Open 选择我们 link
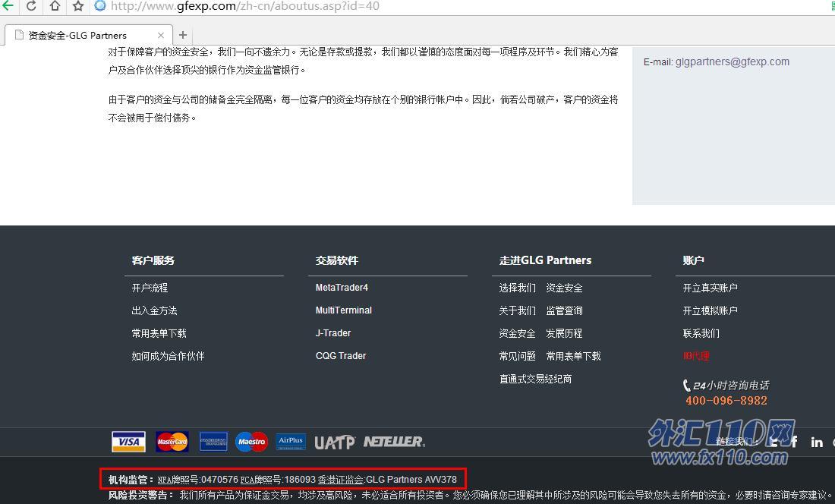Viewport: 835px width, 504px height. (518, 288)
